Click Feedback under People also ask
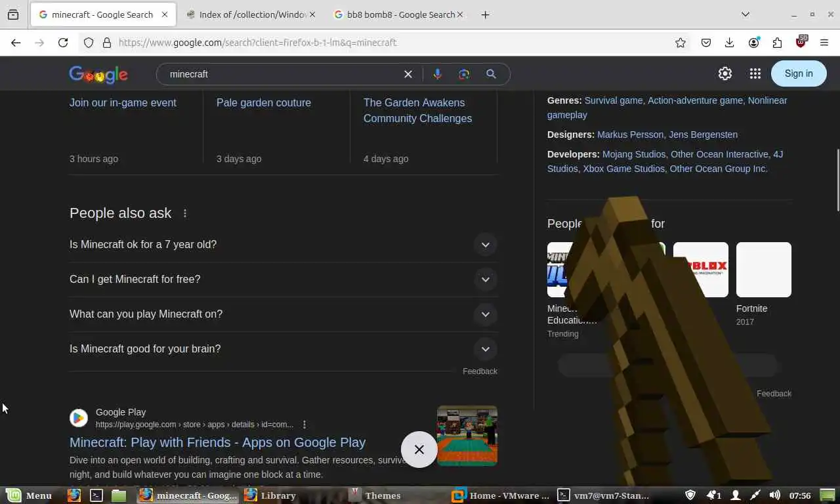Viewport: 840px width, 504px height. point(480,371)
